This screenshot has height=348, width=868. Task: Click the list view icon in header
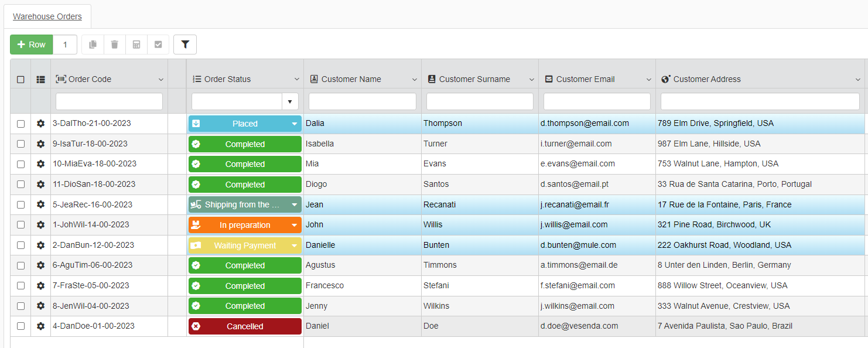(x=40, y=79)
